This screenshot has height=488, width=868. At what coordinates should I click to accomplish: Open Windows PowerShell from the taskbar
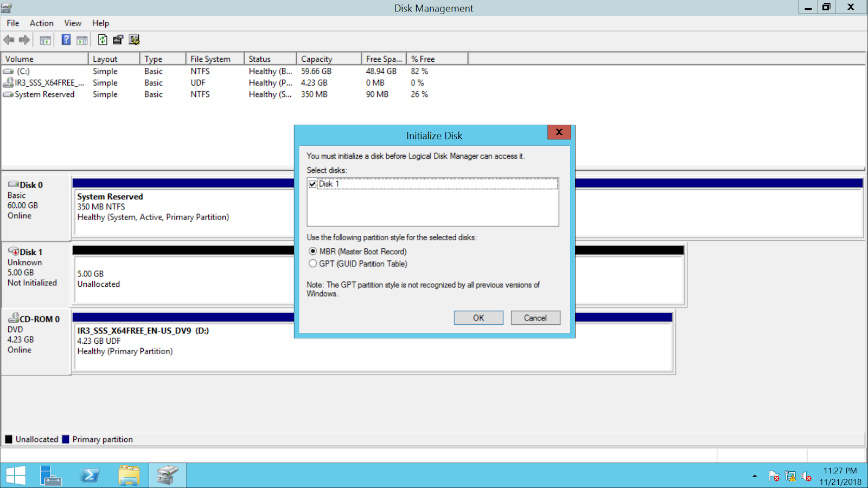pos(90,475)
